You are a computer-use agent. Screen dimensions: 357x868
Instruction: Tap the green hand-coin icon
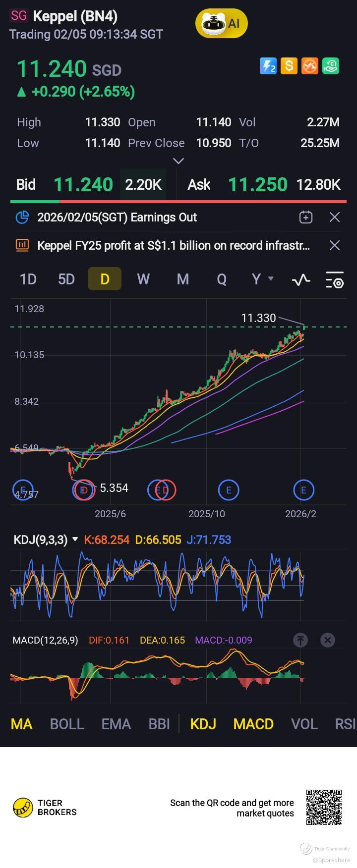tap(331, 66)
